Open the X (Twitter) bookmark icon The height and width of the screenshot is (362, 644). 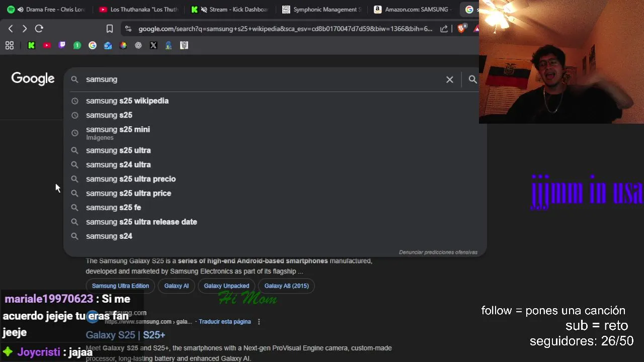(153, 45)
